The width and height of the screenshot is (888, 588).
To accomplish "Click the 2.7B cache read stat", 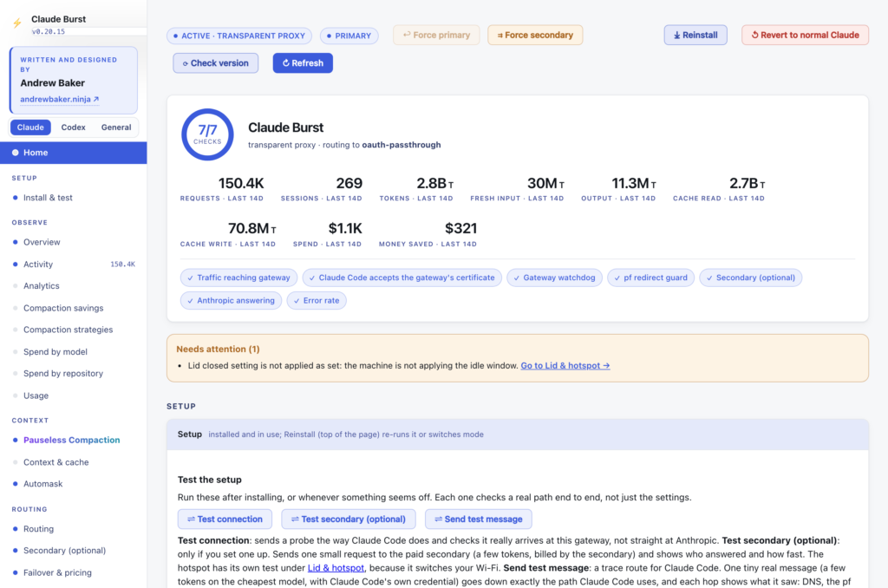I will 719,189.
